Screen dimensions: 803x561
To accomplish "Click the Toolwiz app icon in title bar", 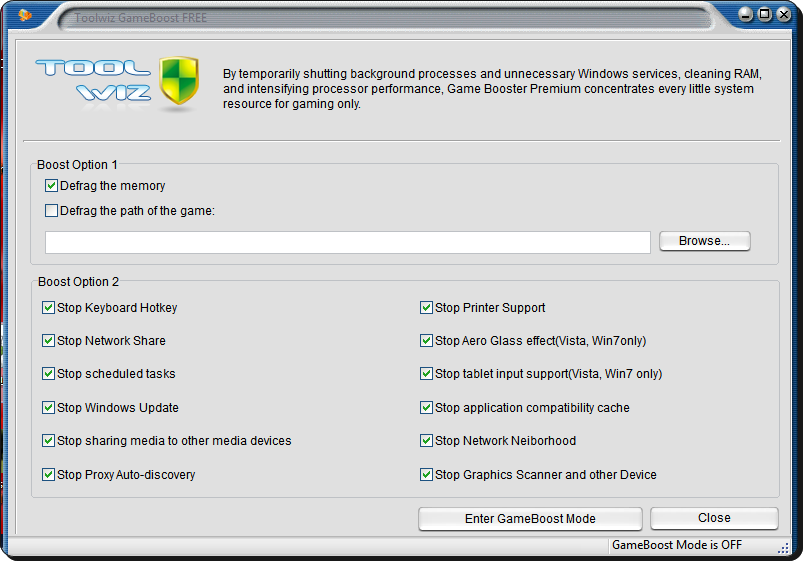I will (25, 15).
